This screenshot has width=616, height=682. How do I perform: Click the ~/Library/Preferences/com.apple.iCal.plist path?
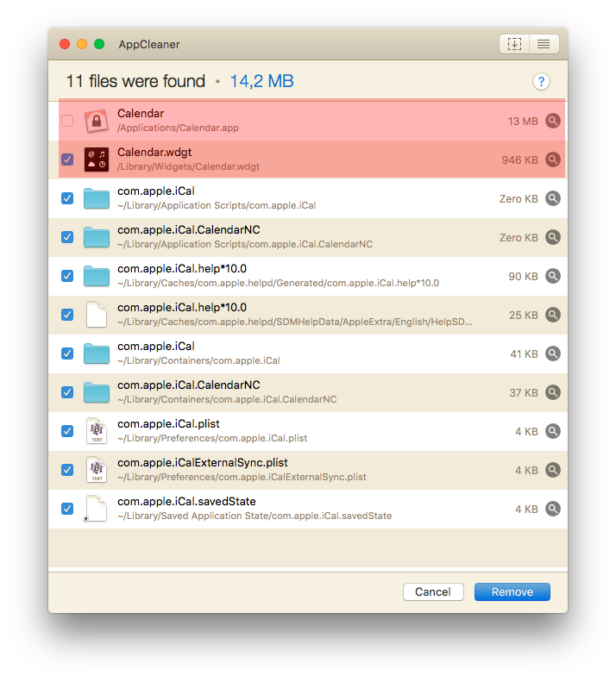(x=212, y=438)
